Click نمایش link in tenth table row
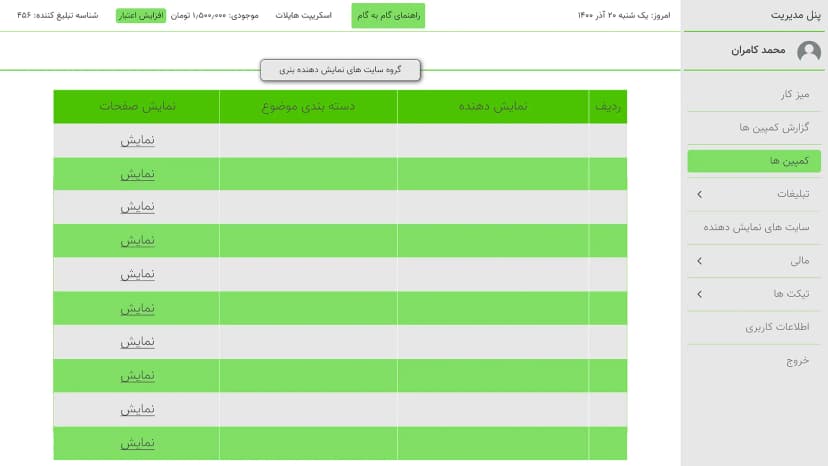 [137, 443]
